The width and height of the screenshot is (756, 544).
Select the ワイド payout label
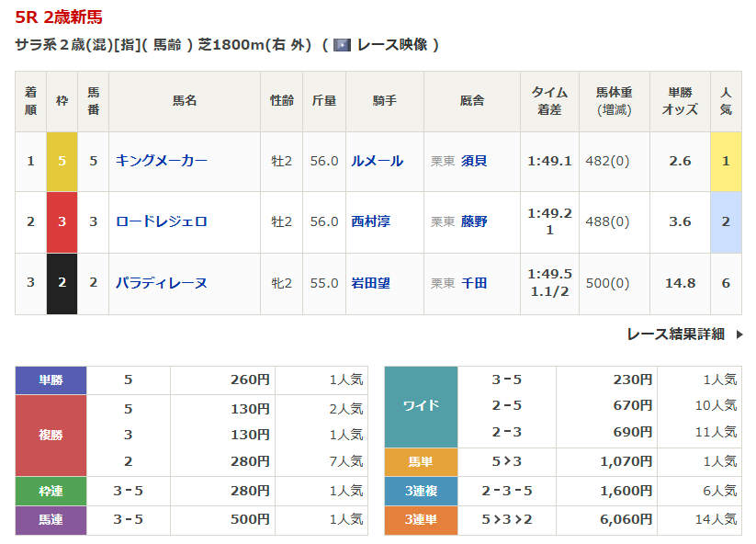click(x=421, y=406)
